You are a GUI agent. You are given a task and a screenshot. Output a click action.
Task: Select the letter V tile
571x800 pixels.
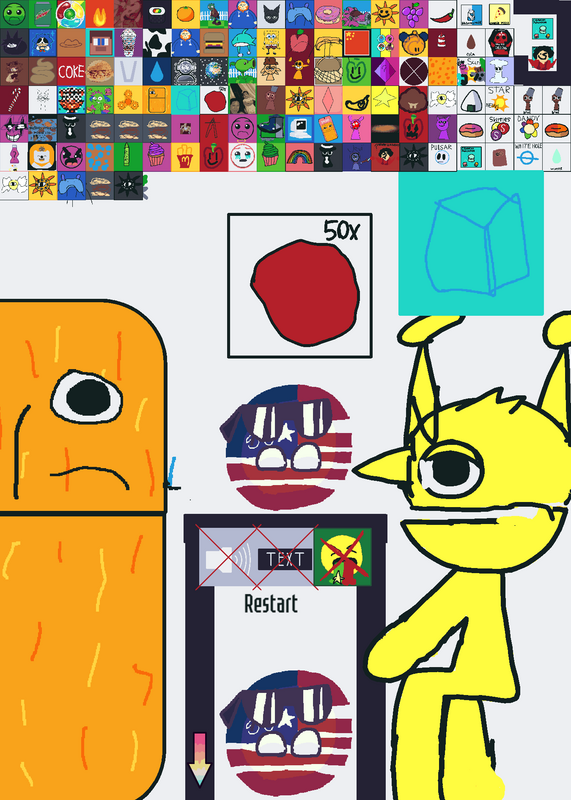[128, 71]
